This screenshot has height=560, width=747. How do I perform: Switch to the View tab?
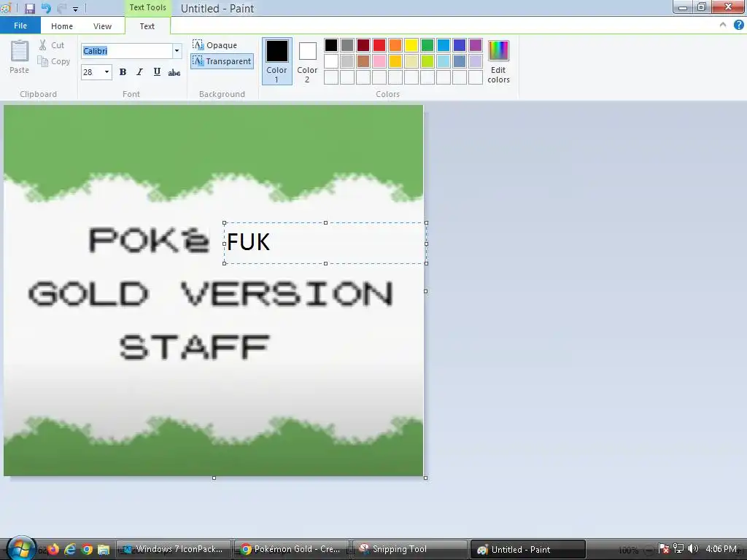coord(102,26)
